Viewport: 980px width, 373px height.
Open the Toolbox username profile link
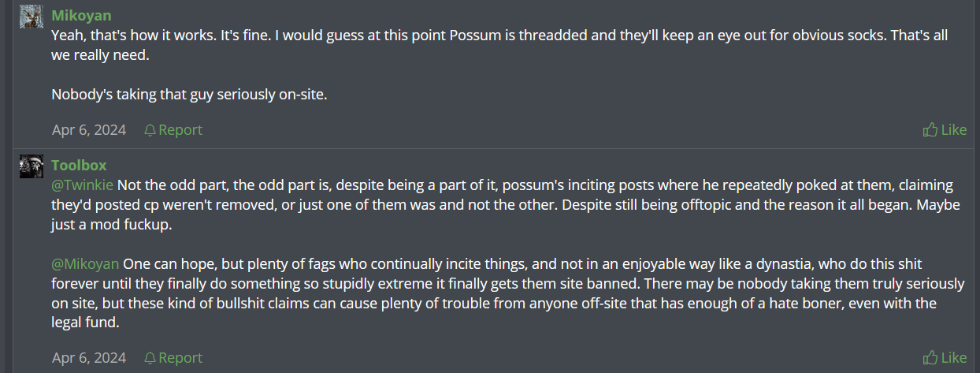tap(79, 166)
